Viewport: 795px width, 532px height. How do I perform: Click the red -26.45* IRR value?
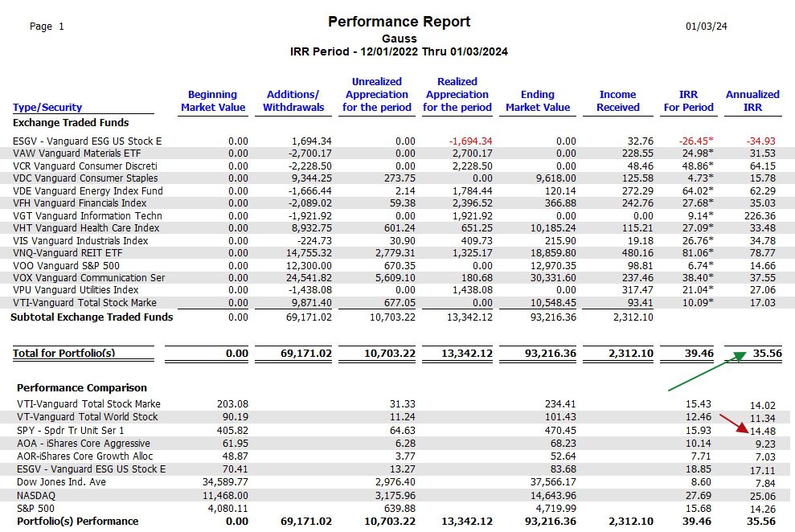pyautogui.click(x=696, y=141)
